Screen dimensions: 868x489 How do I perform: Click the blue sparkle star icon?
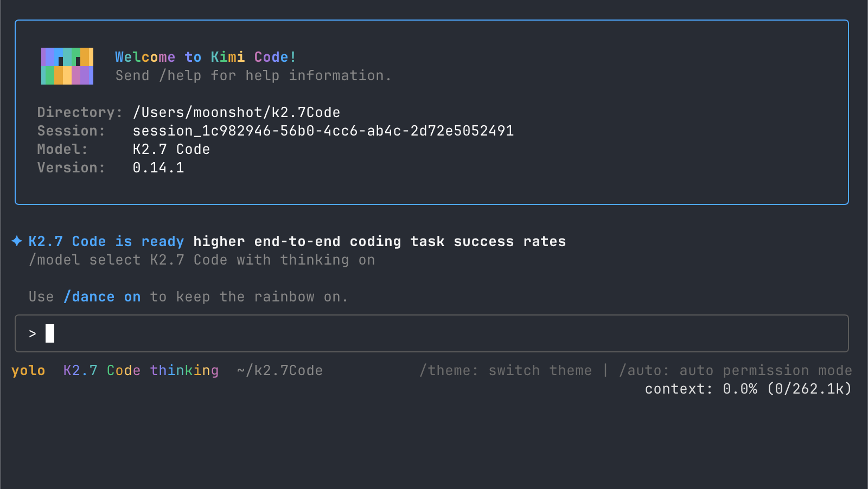17,241
